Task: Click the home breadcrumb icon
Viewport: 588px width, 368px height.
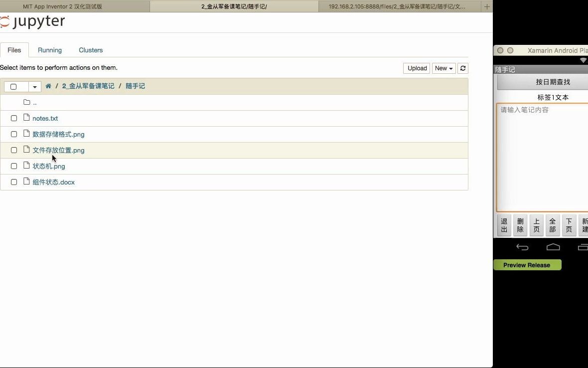Action: pos(48,86)
